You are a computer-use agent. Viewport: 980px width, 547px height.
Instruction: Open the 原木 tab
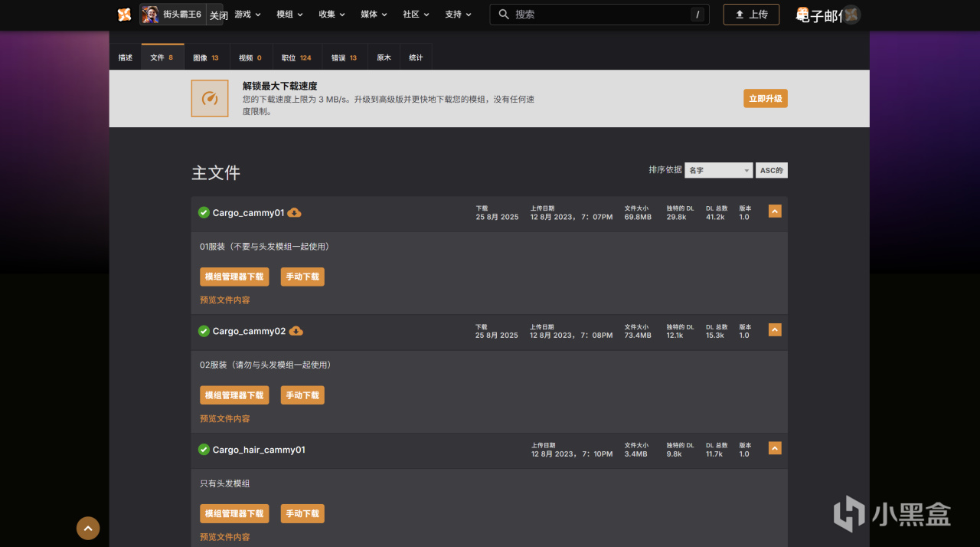click(x=384, y=57)
